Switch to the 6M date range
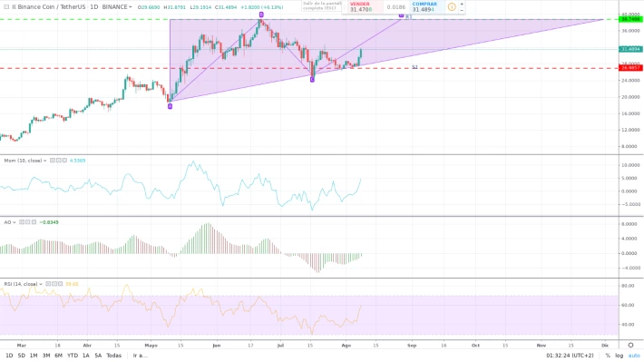Viewport: 644px width, 362px height. 58,356
